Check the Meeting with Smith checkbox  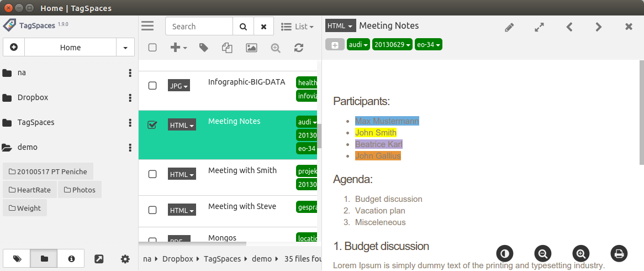pyautogui.click(x=152, y=174)
